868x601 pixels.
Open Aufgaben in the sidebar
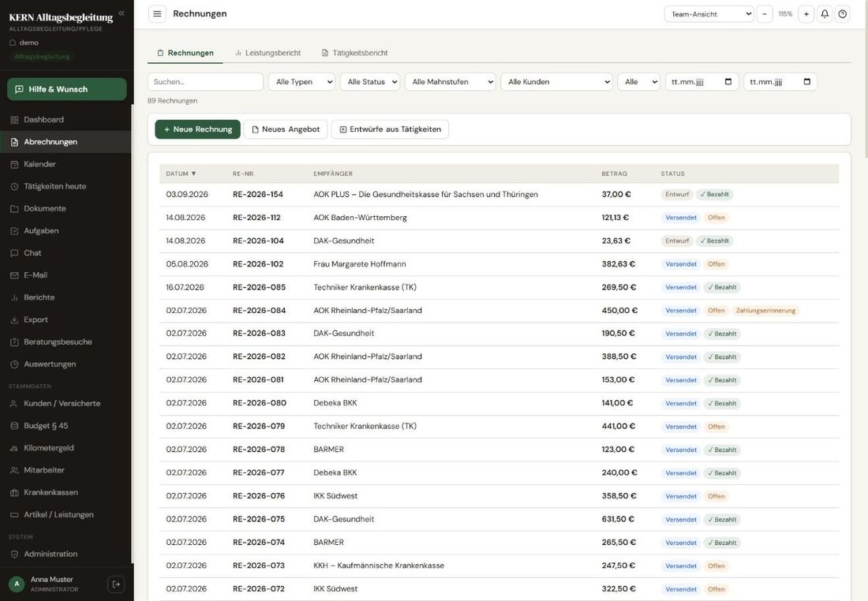click(65, 230)
